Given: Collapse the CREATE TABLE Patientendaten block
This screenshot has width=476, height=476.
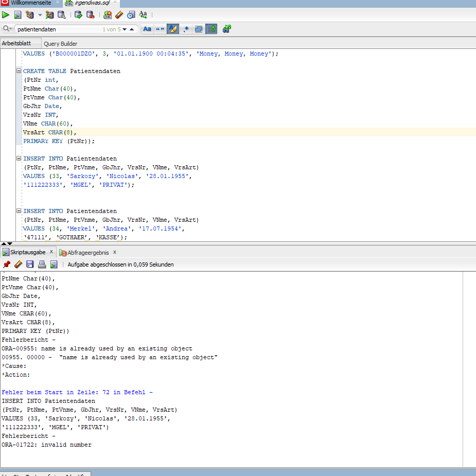Looking at the screenshot, I should (18, 70).
